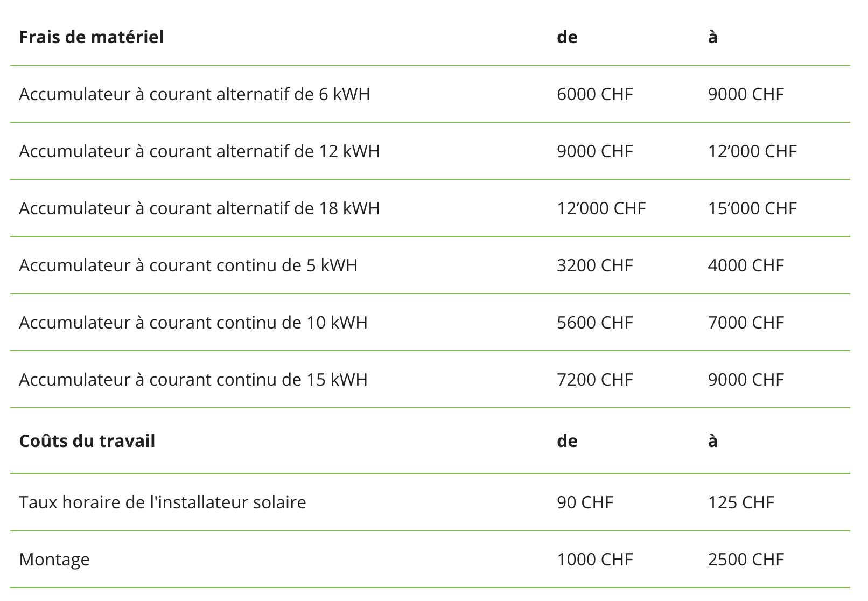The width and height of the screenshot is (868, 601).
Task: Click the 90 CHF hourly rate
Action: [585, 502]
